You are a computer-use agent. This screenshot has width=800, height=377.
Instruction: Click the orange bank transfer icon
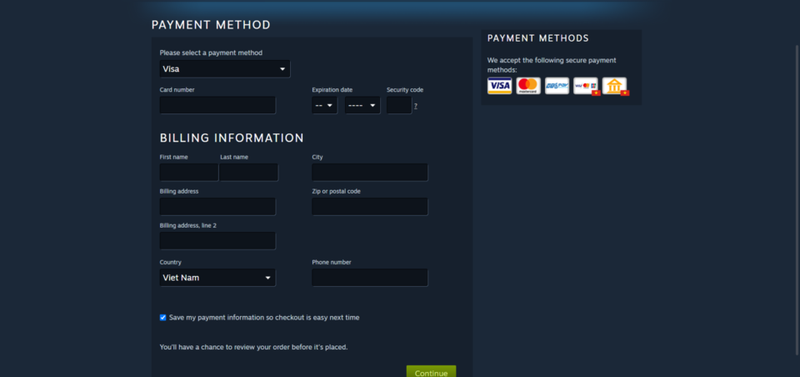click(x=615, y=86)
